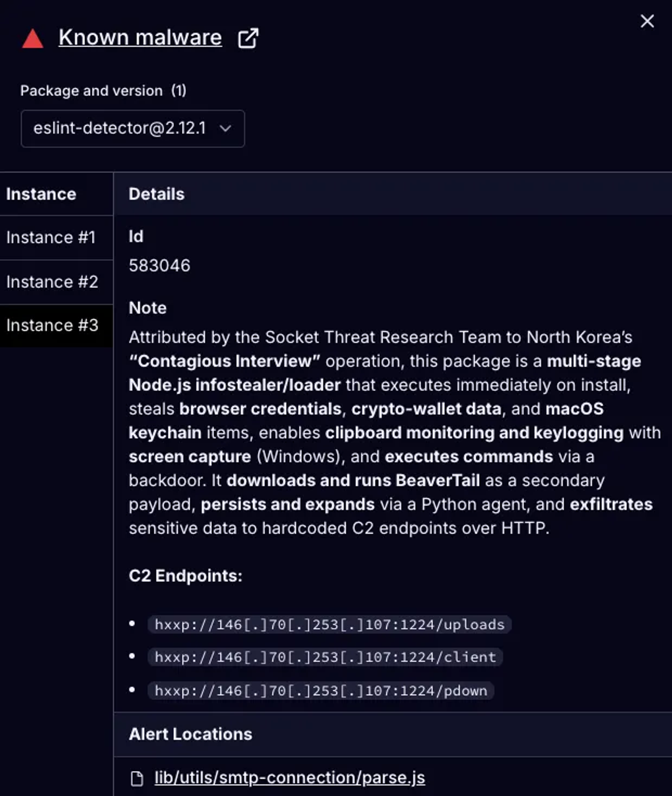
Task: Click the Alert Locations heading
Action: pyautogui.click(x=191, y=734)
